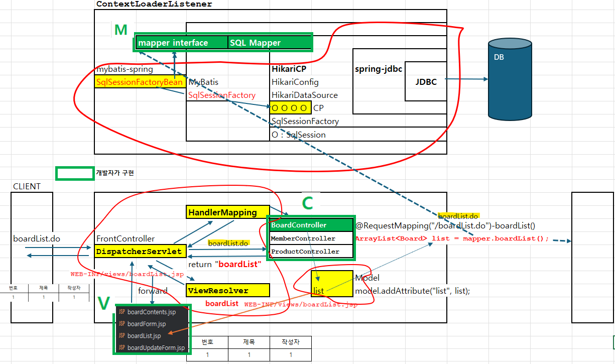
Task: Click 'boardList.do' beside the CLIENT box
Action: point(37,239)
